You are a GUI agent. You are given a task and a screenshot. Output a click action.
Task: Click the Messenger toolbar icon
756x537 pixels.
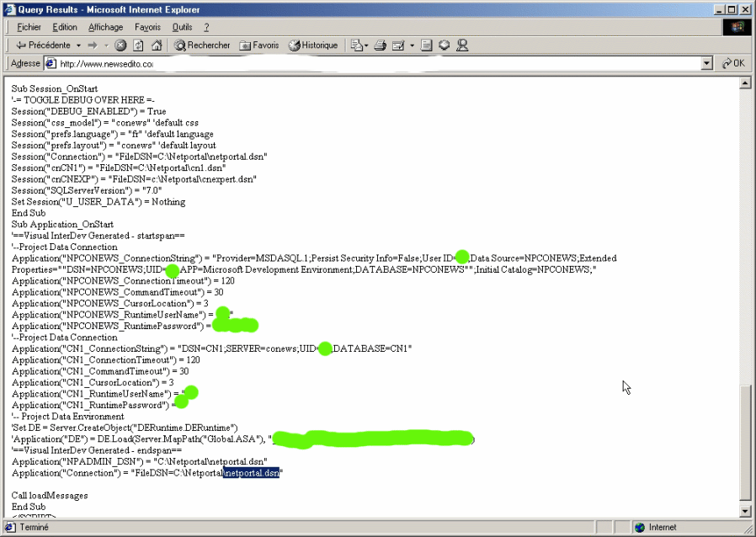click(461, 45)
